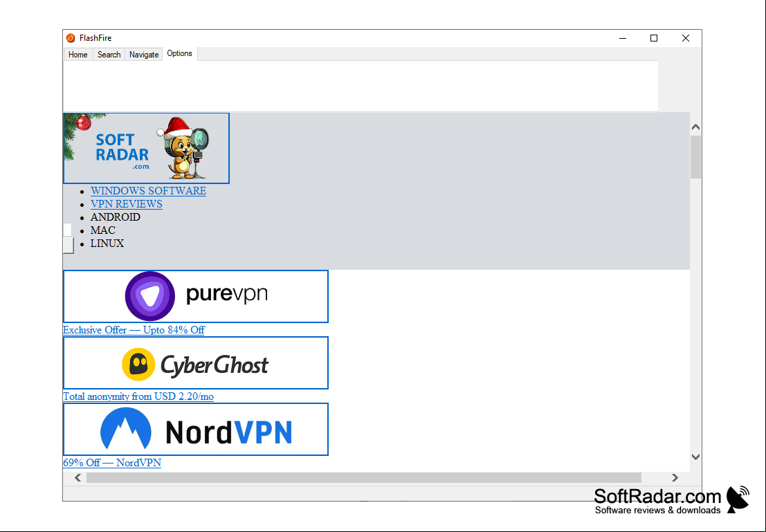Open the Search tab
The height and width of the screenshot is (532, 766).
(x=109, y=55)
